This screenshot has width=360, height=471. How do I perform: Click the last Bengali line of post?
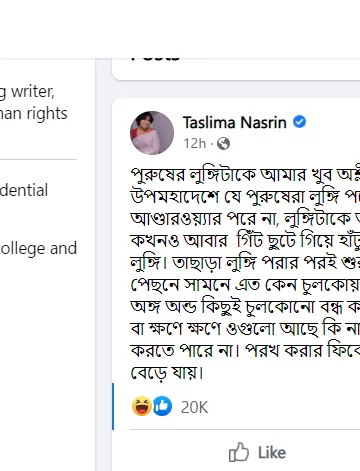167,372
